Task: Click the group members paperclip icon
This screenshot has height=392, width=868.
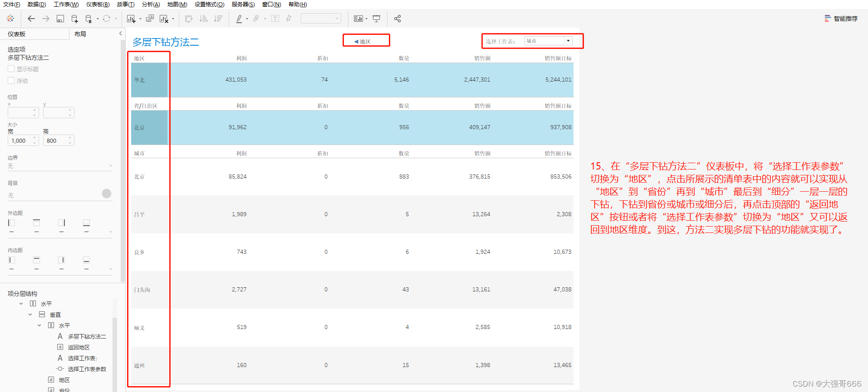Action: 256,19
